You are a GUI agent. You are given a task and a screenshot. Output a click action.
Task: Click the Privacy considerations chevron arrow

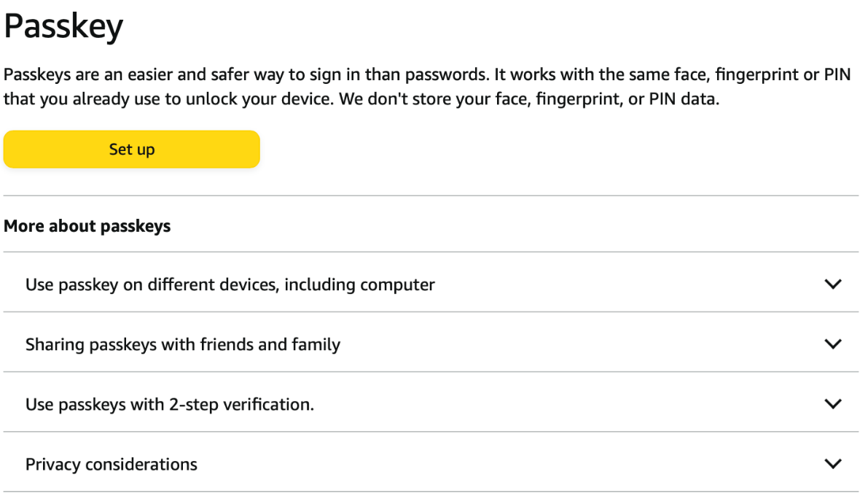pos(832,464)
